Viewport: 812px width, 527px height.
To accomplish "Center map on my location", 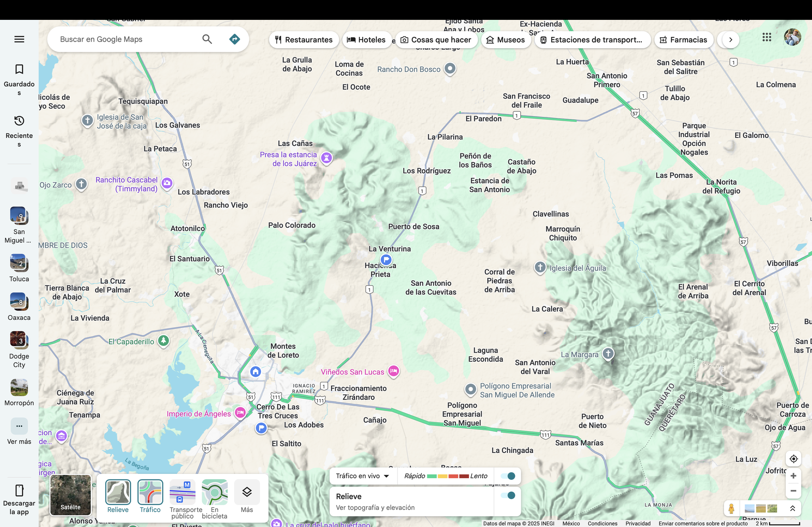I will click(793, 459).
